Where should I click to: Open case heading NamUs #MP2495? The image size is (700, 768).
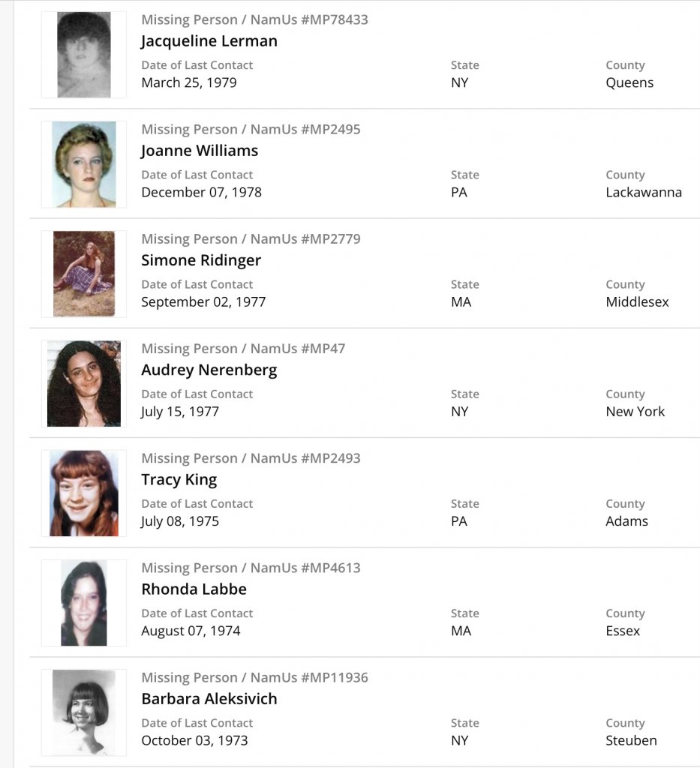coord(251,130)
